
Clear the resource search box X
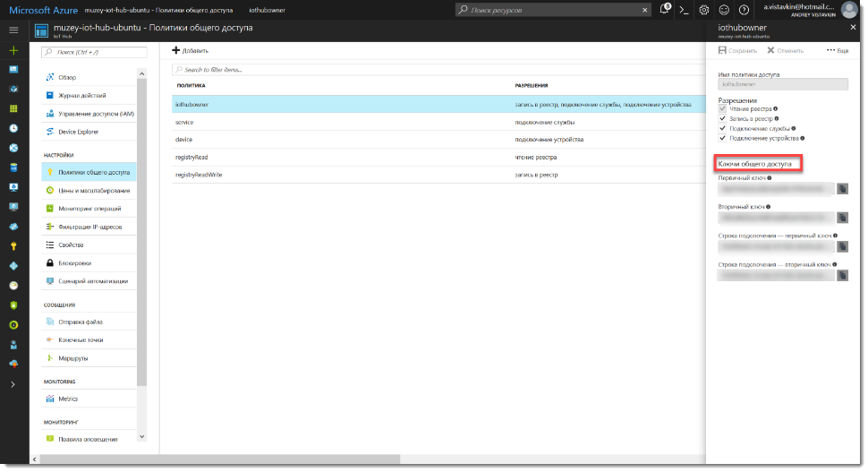point(645,10)
